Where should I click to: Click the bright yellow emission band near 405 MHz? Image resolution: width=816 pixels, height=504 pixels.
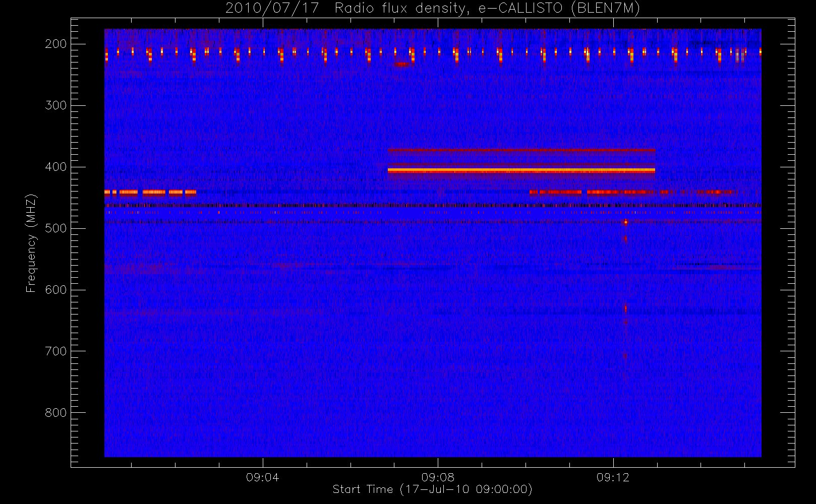pos(521,170)
